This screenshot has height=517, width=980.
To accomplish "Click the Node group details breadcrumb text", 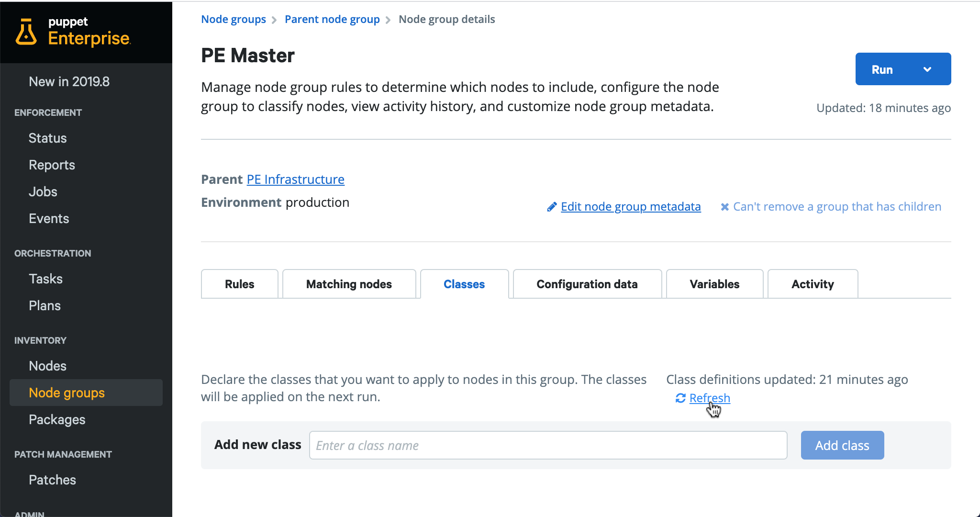I will [446, 19].
